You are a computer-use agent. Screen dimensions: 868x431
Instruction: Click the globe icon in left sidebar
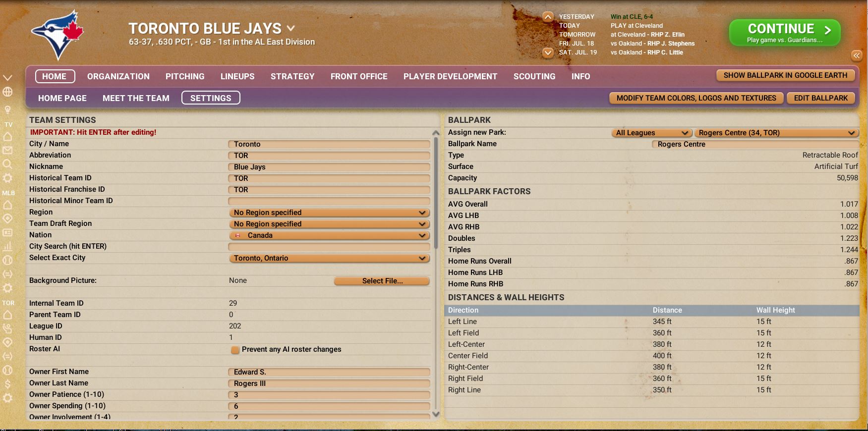(x=7, y=92)
